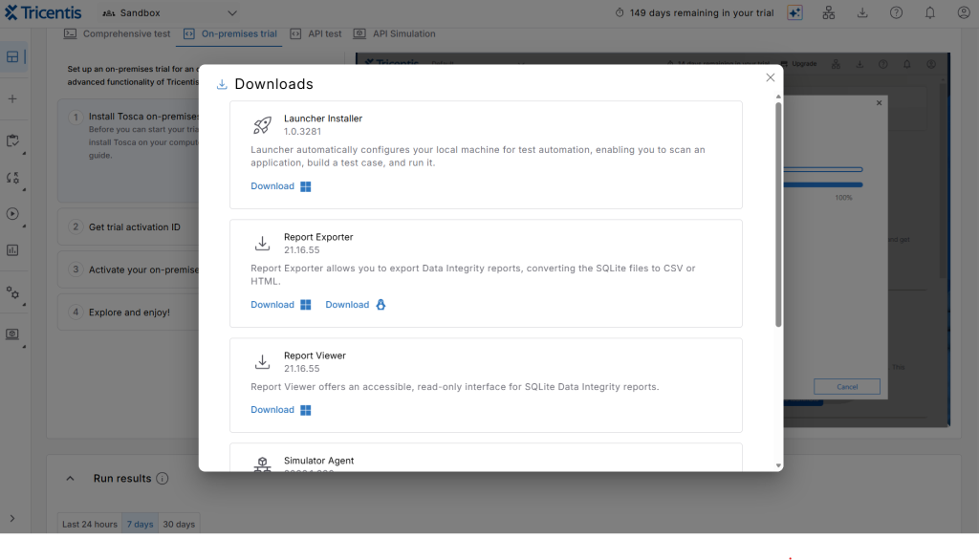Click the Tricentis logo
979x560 pixels.
tap(43, 12)
